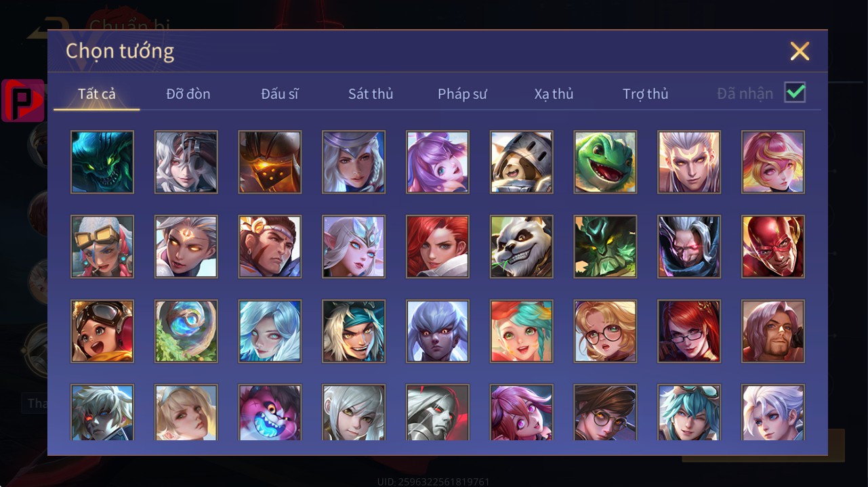Choose the bronze armored helmet hero
868x487 pixels.
pos(270,162)
